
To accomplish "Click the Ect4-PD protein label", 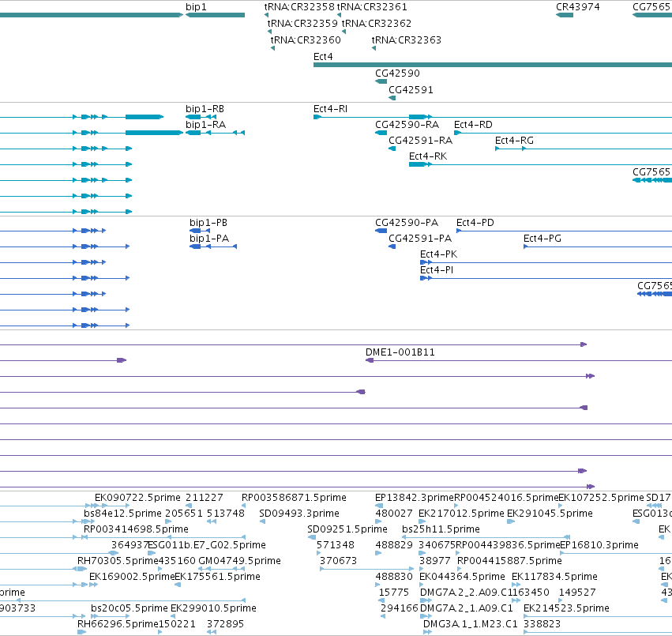I will pos(475,223).
